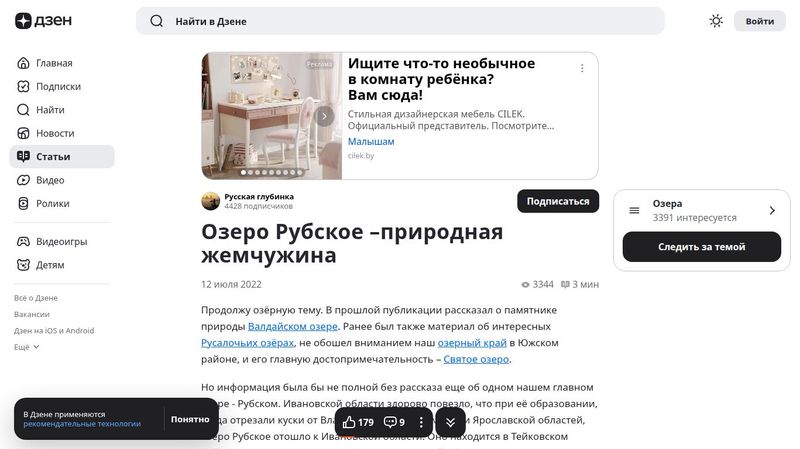Expand the Озера topic chevron
Screen dimensions: 800x449
point(772,210)
